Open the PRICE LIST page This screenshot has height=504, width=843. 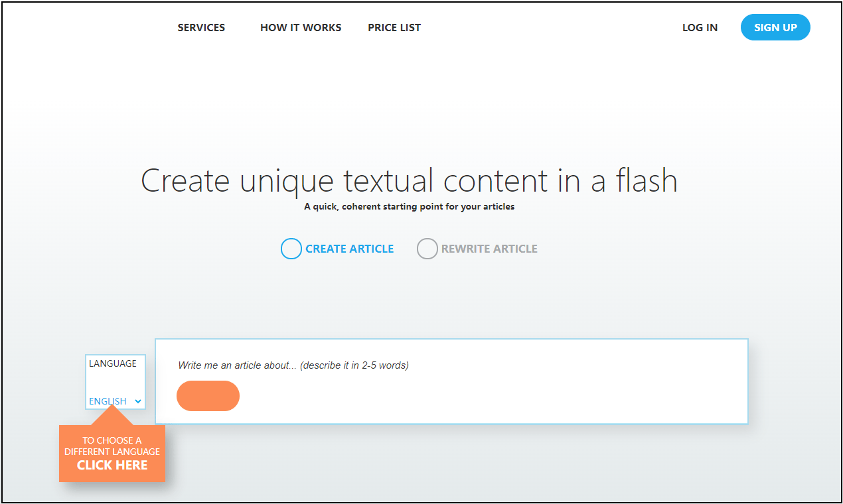click(x=394, y=28)
